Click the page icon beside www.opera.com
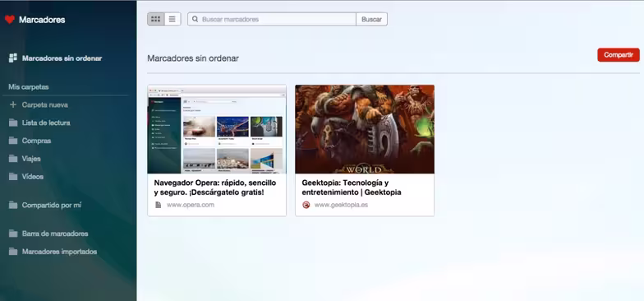The image size is (644, 301). [158, 205]
